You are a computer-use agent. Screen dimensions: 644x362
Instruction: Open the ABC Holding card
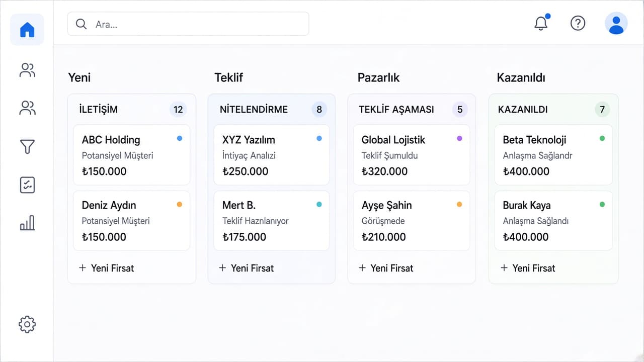coord(132,155)
